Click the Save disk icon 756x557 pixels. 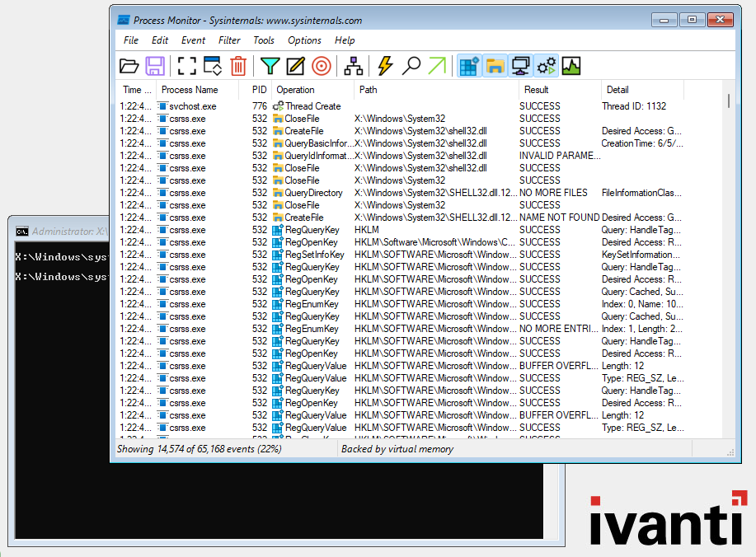pos(155,66)
